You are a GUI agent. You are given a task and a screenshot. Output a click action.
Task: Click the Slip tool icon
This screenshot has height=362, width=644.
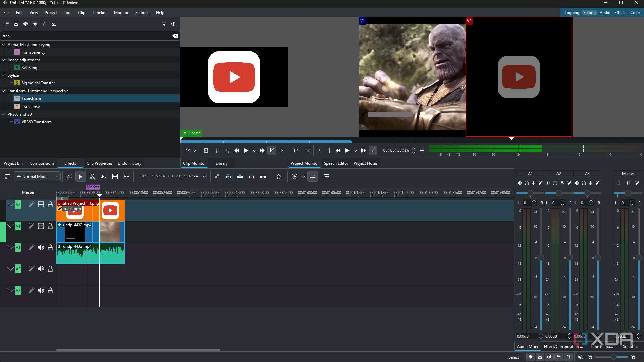click(115, 177)
